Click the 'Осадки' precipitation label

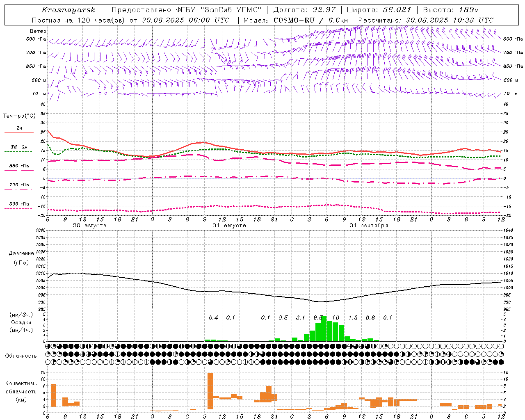[21, 322]
